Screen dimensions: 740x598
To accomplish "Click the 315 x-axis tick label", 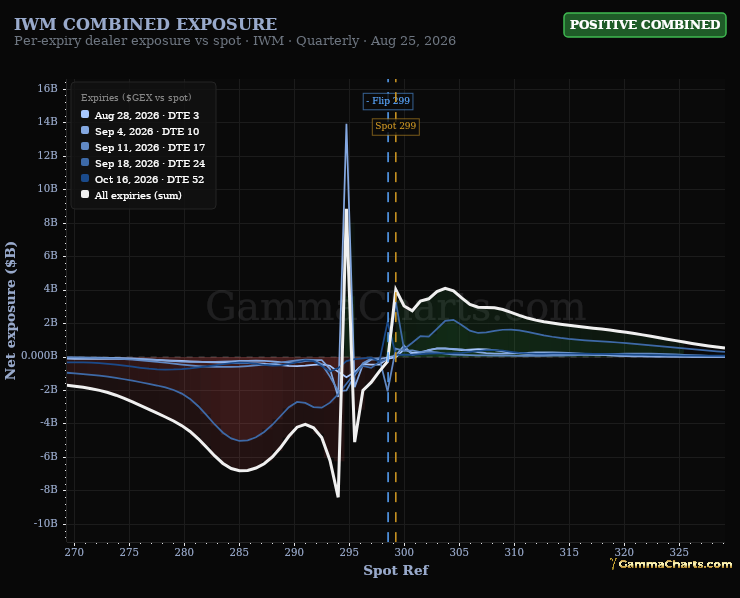I will point(569,552).
